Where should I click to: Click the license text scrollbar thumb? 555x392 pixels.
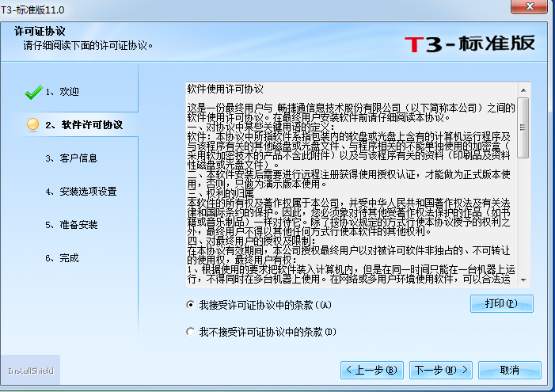point(523,127)
